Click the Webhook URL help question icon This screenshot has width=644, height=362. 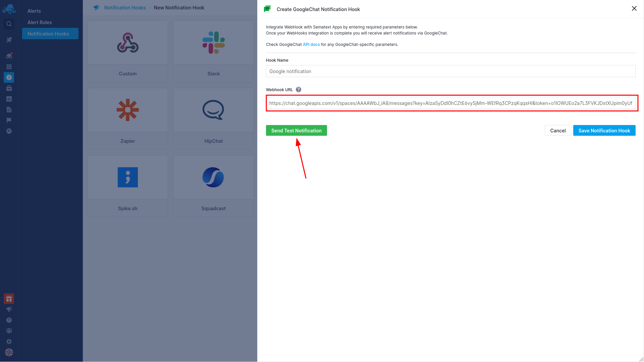click(x=299, y=89)
